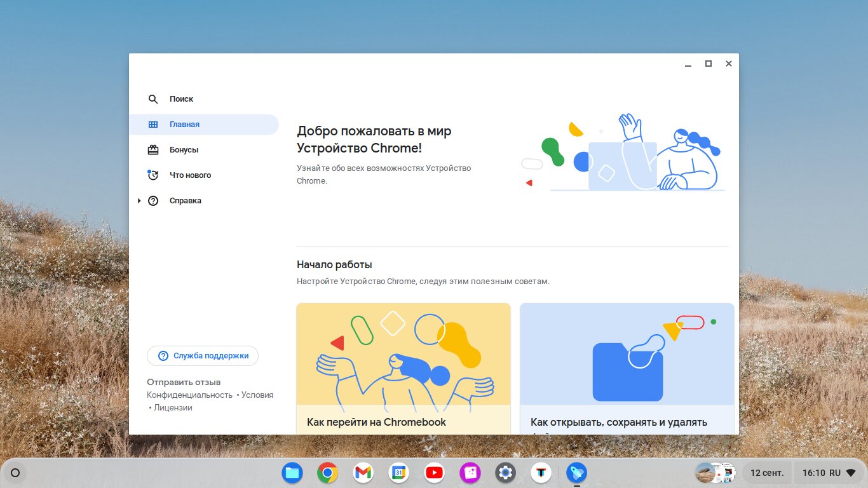Open the holding space thumbnails in tray

[x=715, y=473]
